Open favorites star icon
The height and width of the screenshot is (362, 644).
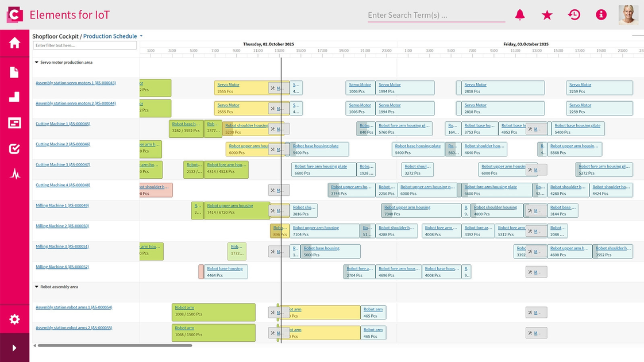547,15
